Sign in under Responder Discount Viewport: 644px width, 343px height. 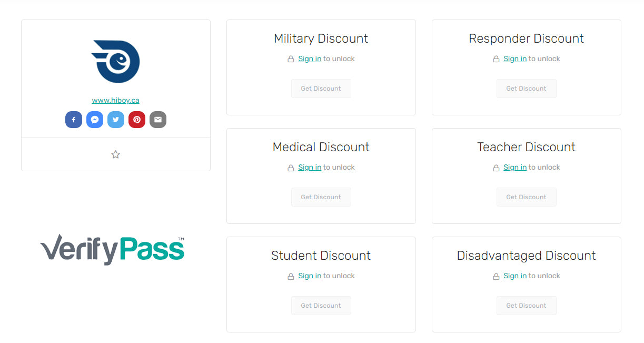tap(515, 59)
